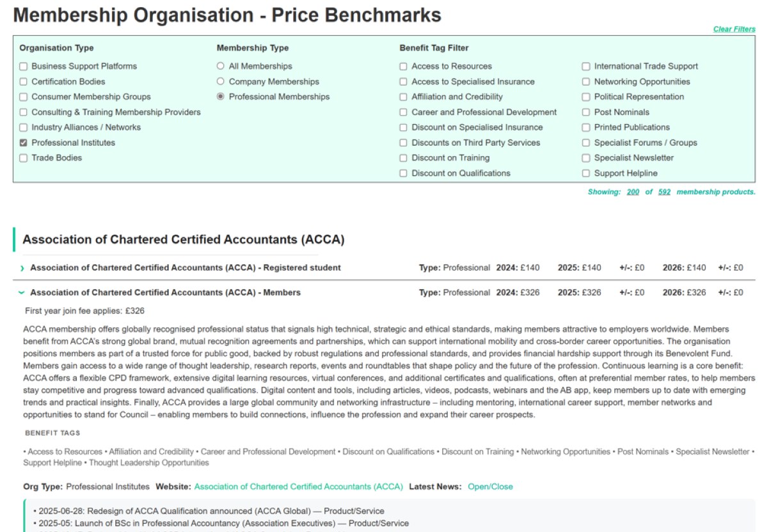Uncheck the Professional Institutes checkbox
The height and width of the screenshot is (532, 778).
click(x=24, y=143)
